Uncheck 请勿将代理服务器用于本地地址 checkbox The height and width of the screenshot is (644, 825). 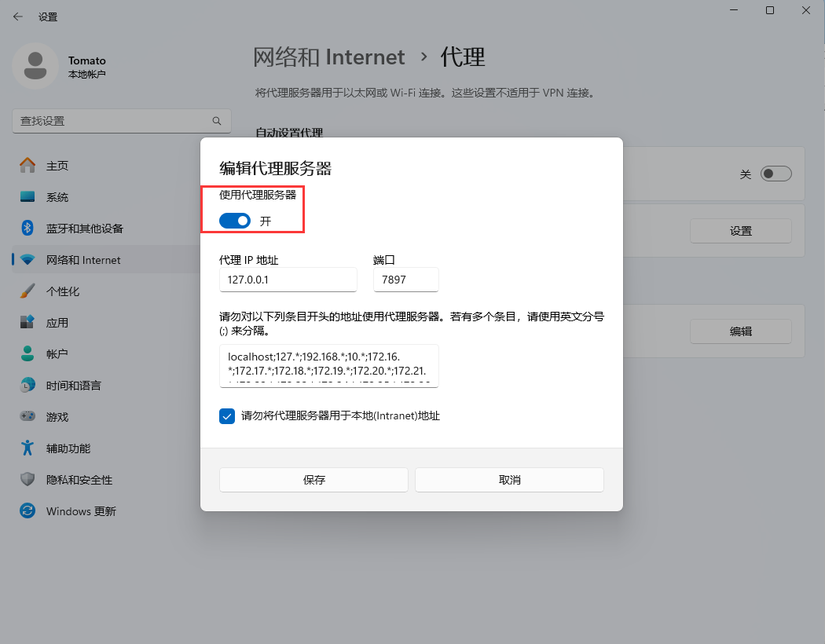click(227, 416)
